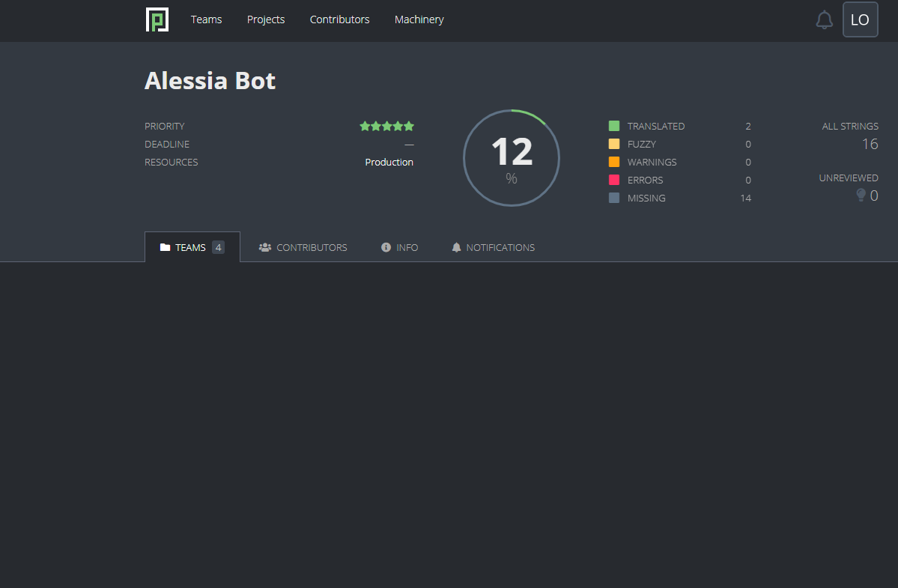898x588 pixels.
Task: Toggle the Warnings legend entry
Action: pos(652,162)
